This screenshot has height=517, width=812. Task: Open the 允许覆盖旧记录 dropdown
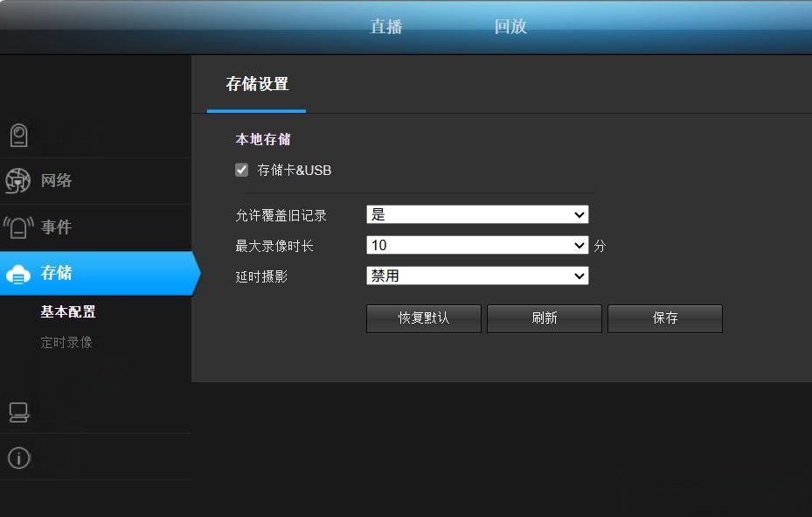(477, 214)
